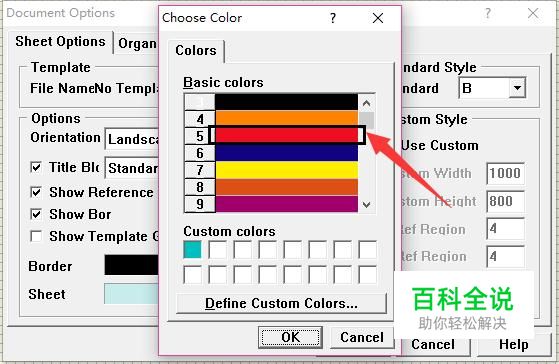Pick basic color 8 dark orange
559x364 pixels.
tap(286, 187)
